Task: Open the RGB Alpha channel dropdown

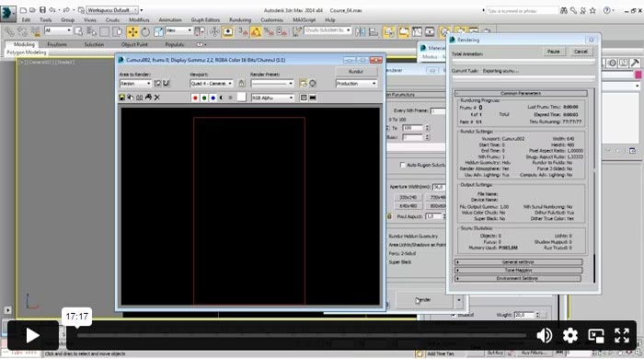Action: click(x=272, y=98)
